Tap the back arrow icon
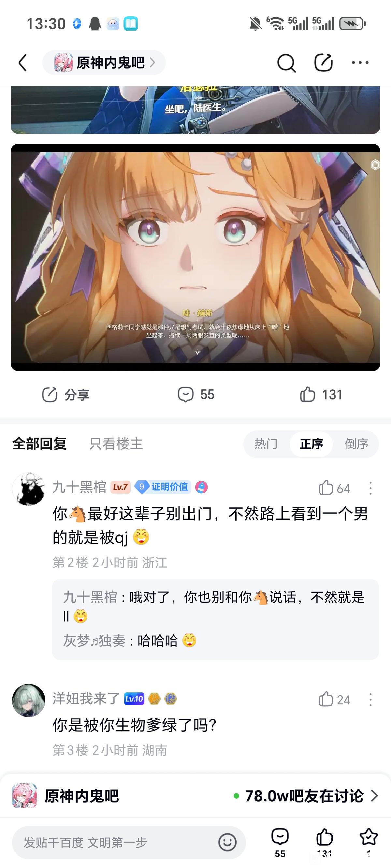The width and height of the screenshot is (391, 868). pyautogui.click(x=22, y=63)
